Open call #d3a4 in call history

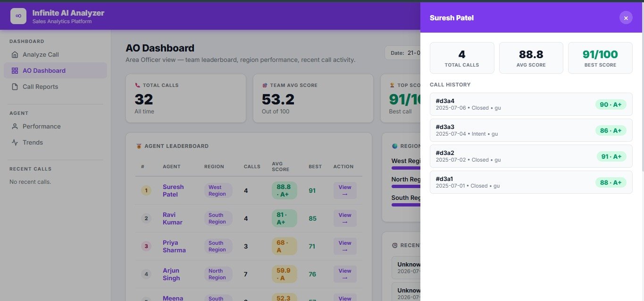531,104
